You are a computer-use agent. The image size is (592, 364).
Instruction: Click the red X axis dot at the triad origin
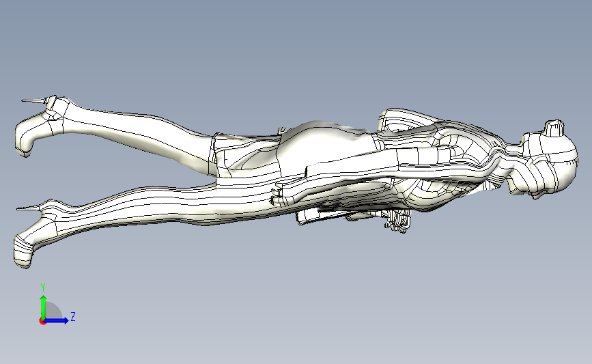point(42,322)
